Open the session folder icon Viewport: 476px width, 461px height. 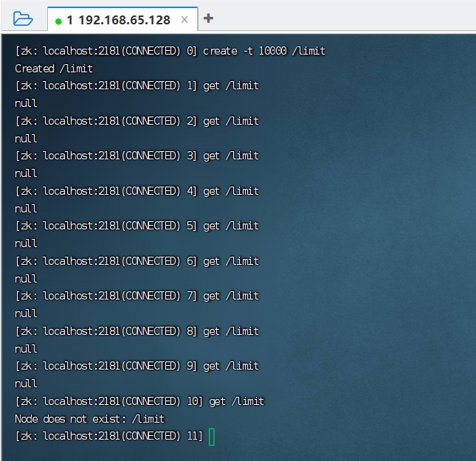pos(23,19)
